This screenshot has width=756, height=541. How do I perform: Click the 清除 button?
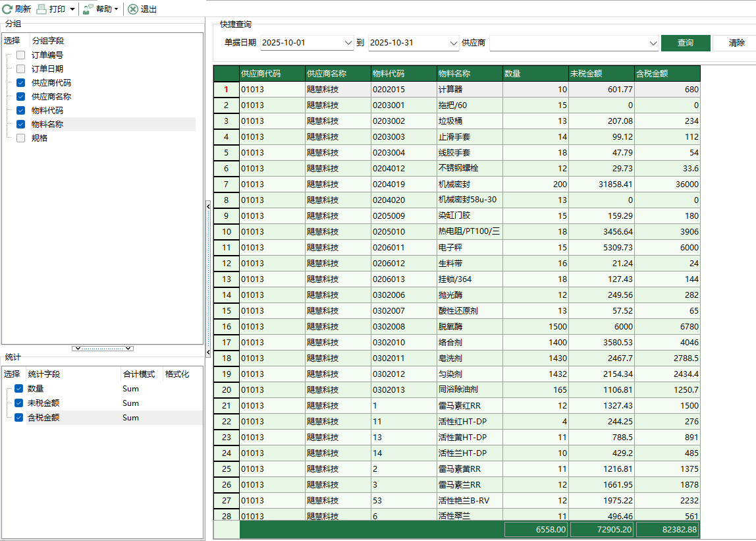coord(736,43)
